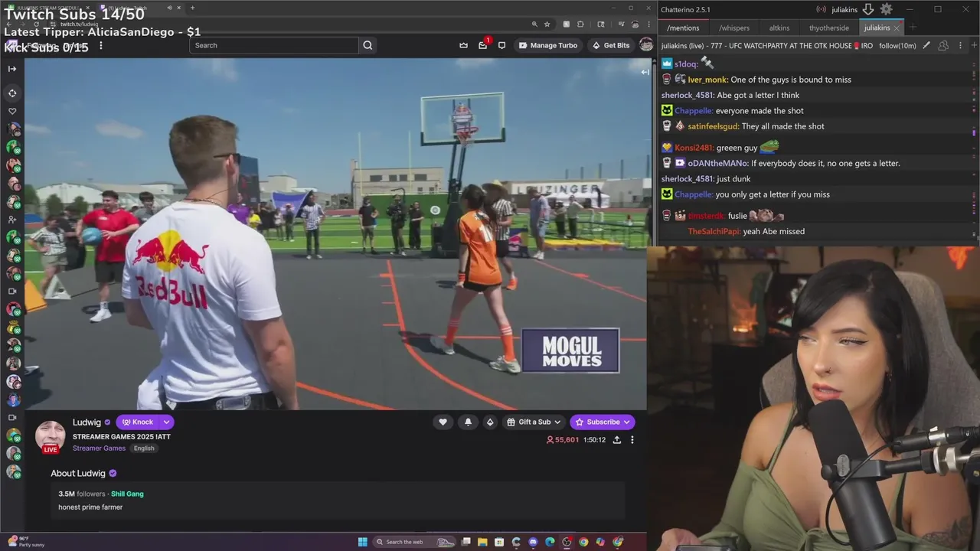Add a new Chatterino tab with plus
The width and height of the screenshot is (980, 551).
(913, 28)
